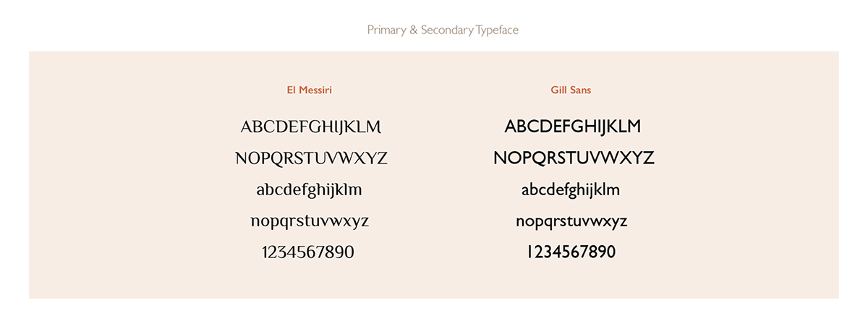Click the digit 0 in El Messiri numerals
This screenshot has height=316, width=868.
347,252
